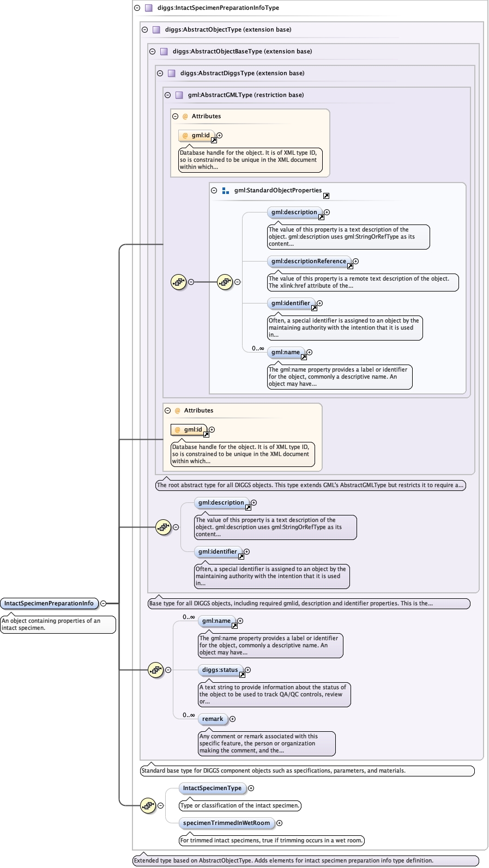Expand the IntactSpecimenType element
The width and height of the screenshot is (489, 868).
click(251, 788)
